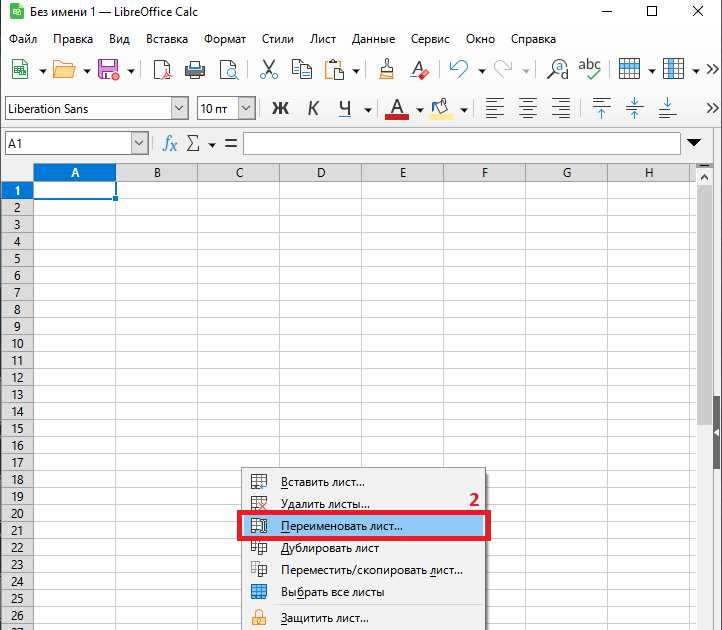The image size is (722, 630).
Task: Open the Function Wizard fx icon
Action: 170,144
